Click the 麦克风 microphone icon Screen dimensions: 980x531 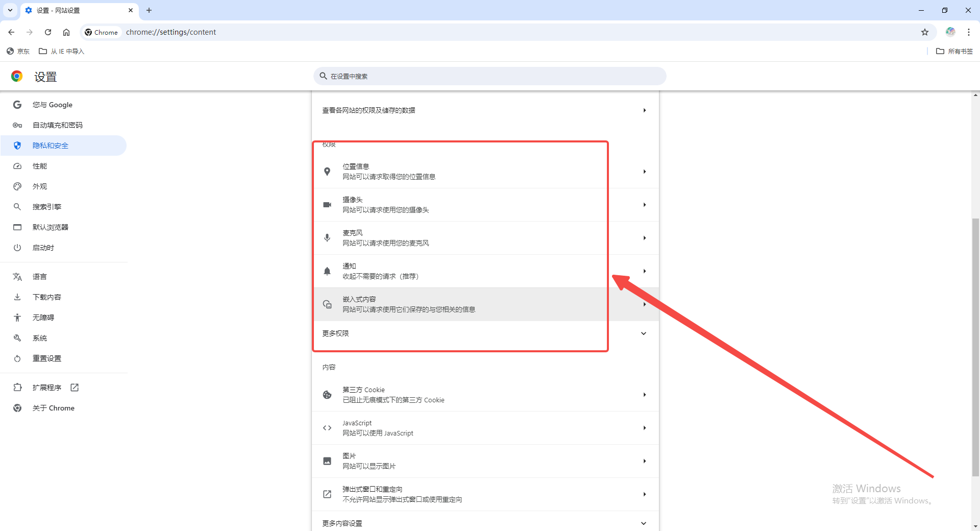click(327, 238)
